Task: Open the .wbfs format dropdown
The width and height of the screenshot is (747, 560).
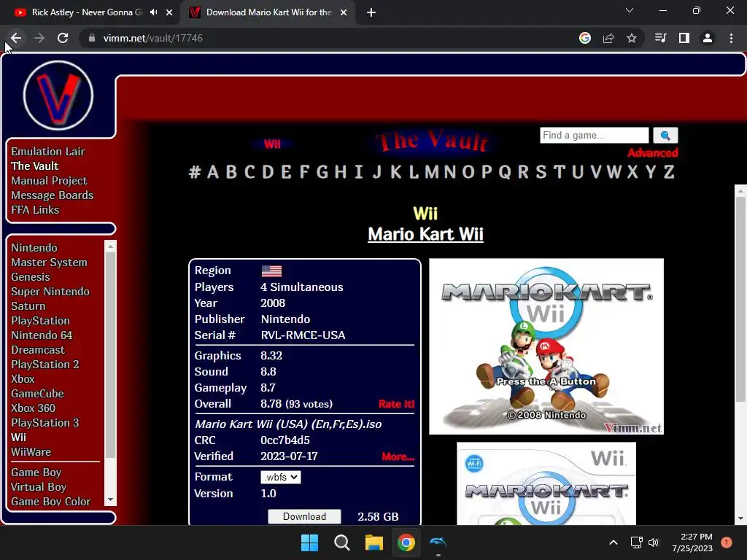Action: [x=281, y=477]
